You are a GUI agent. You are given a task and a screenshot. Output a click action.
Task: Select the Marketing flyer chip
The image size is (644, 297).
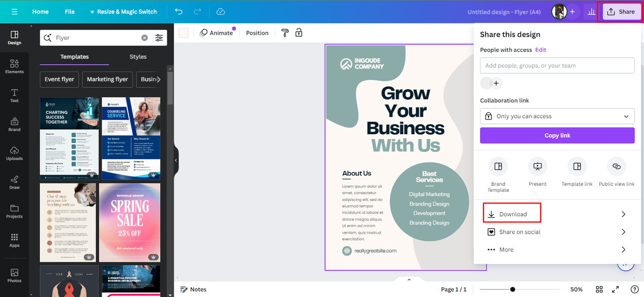click(x=107, y=79)
